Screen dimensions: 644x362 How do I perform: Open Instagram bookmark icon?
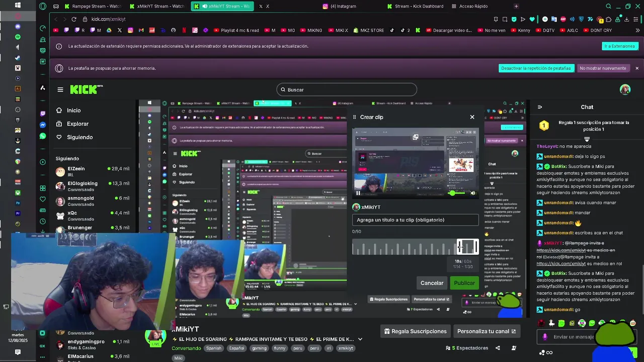[x=130, y=30]
